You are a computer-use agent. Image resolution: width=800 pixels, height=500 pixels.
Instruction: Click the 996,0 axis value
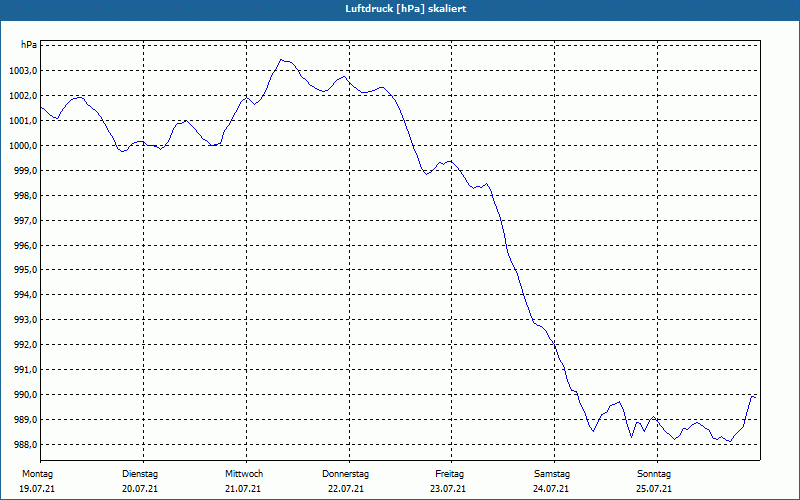[x=25, y=246]
